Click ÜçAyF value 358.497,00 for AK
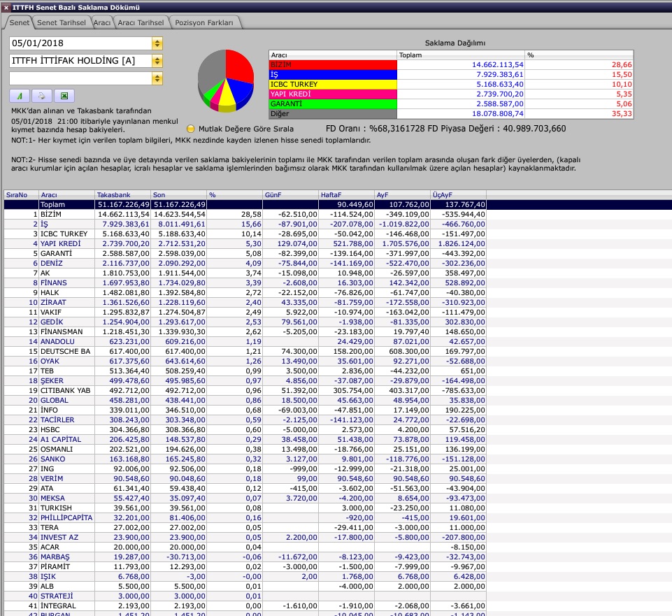672x616 pixels. click(x=465, y=273)
